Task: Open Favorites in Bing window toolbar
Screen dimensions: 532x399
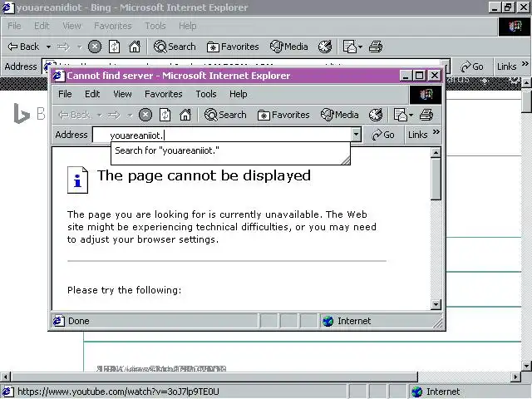Action: pos(233,47)
